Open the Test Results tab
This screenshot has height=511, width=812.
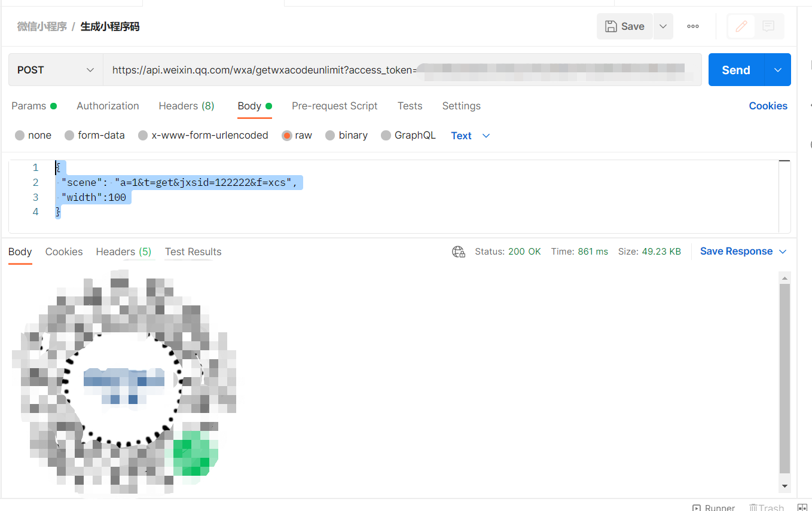(193, 252)
